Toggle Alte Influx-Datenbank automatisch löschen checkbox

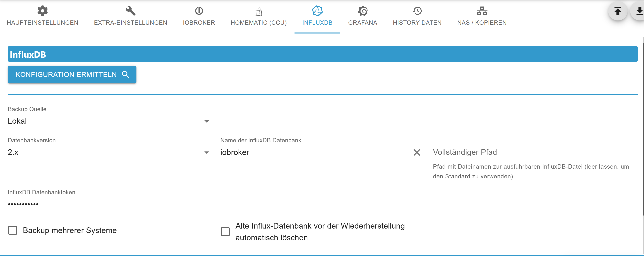click(225, 231)
